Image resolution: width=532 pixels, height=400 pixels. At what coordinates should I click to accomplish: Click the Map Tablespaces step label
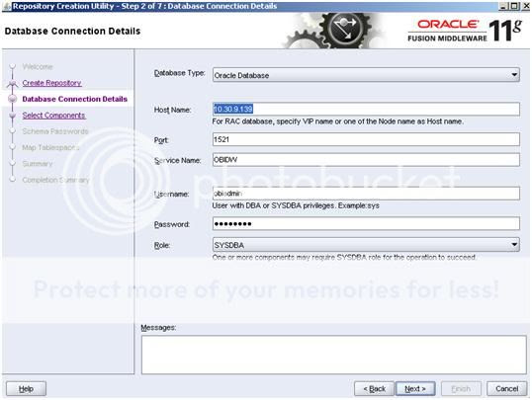[50, 147]
